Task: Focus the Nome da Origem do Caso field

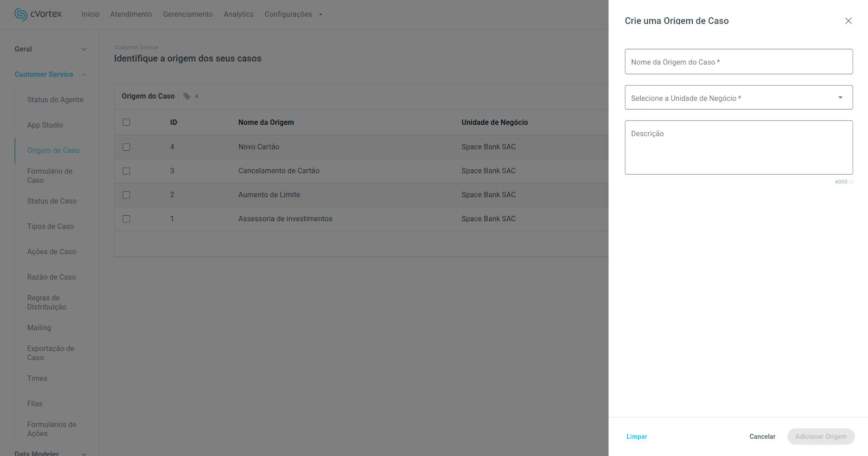Action: [738, 62]
